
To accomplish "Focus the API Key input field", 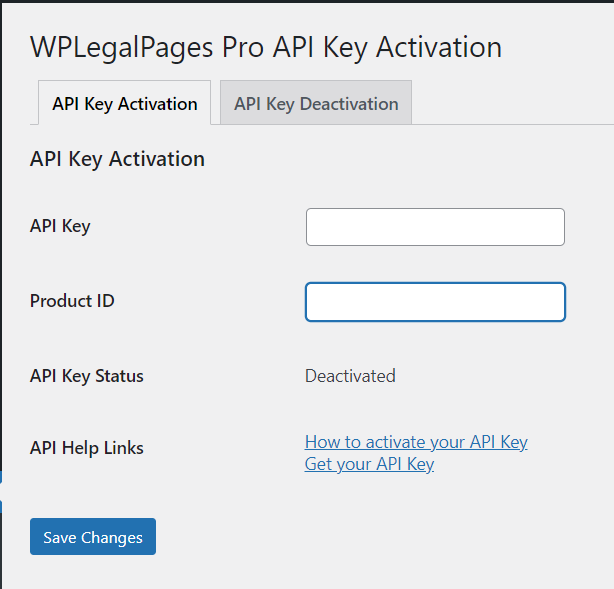I will [435, 227].
